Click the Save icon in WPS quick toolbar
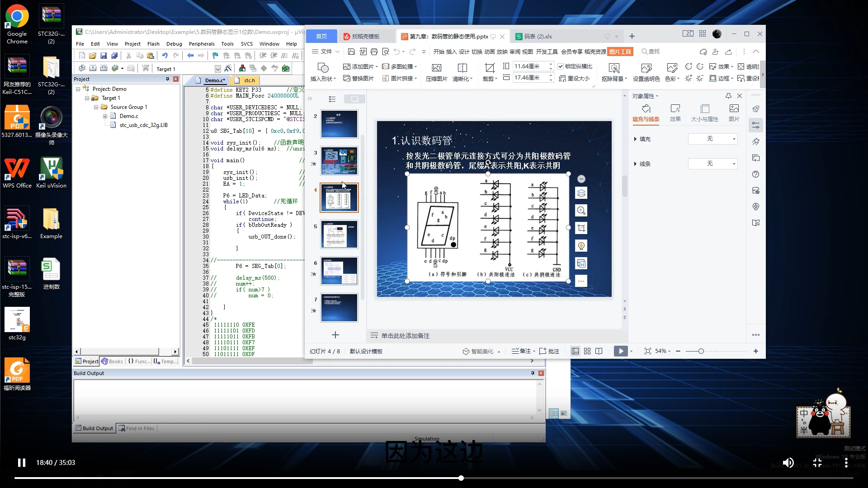This screenshot has height=488, width=868. click(351, 52)
